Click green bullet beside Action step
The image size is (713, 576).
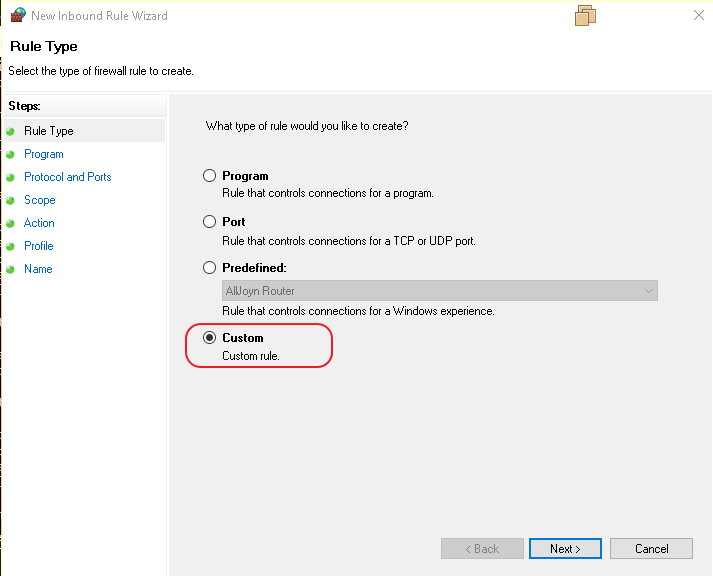tap(10, 223)
